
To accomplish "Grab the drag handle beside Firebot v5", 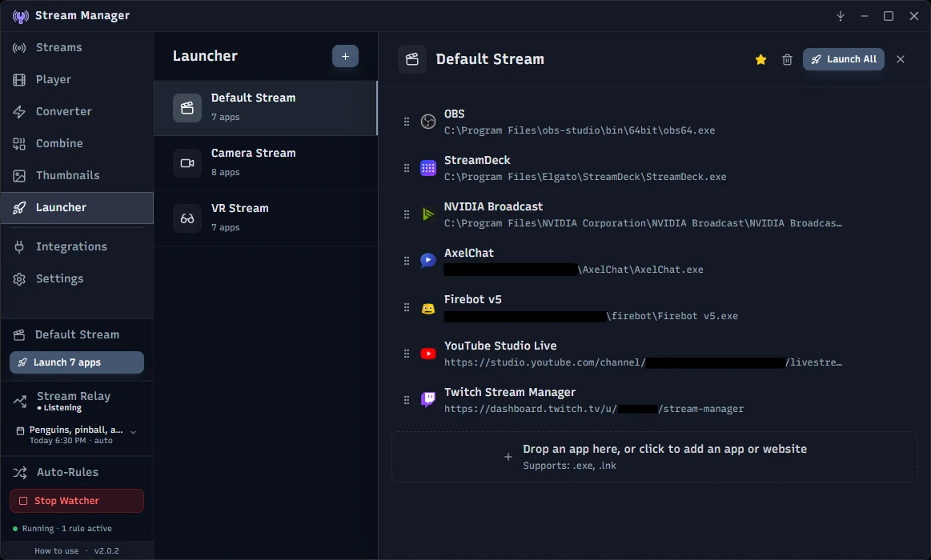I will click(407, 307).
